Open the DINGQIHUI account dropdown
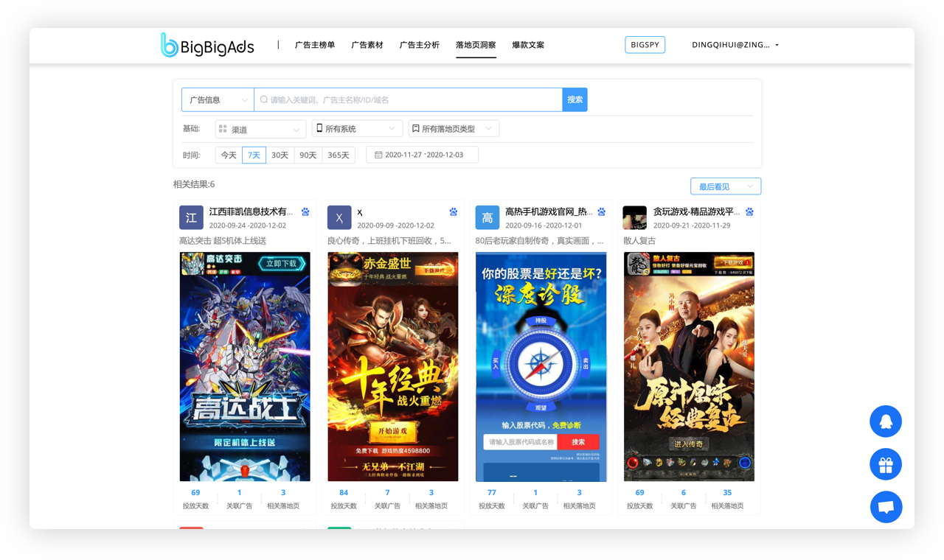 (735, 45)
